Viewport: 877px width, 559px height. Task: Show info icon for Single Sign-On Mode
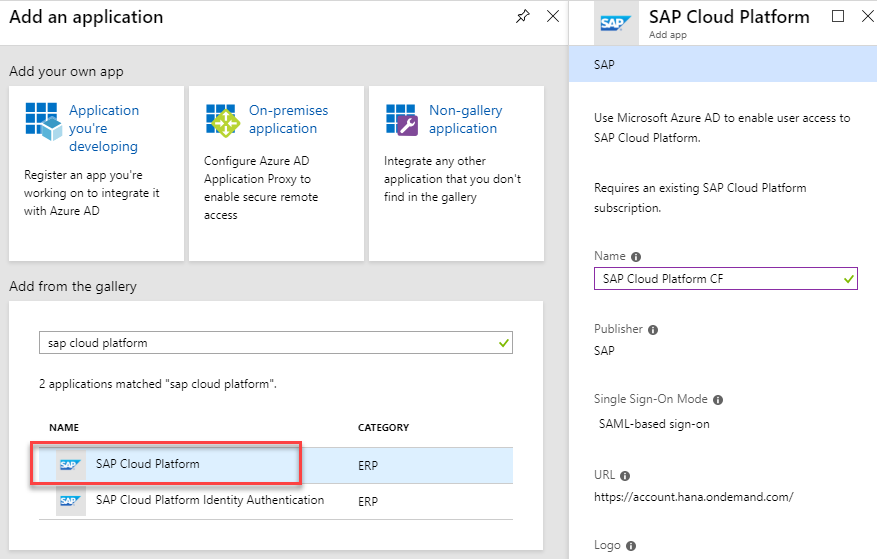coord(717,400)
